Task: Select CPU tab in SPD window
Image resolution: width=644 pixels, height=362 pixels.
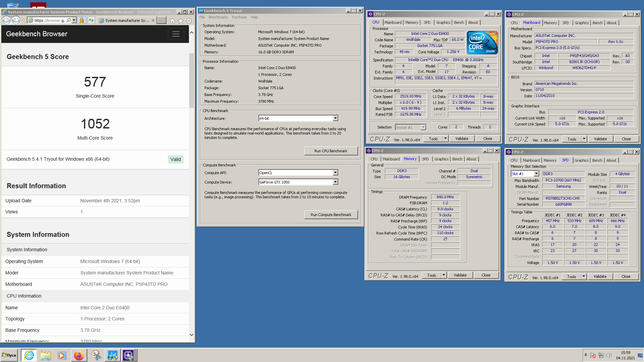Action: click(514, 160)
